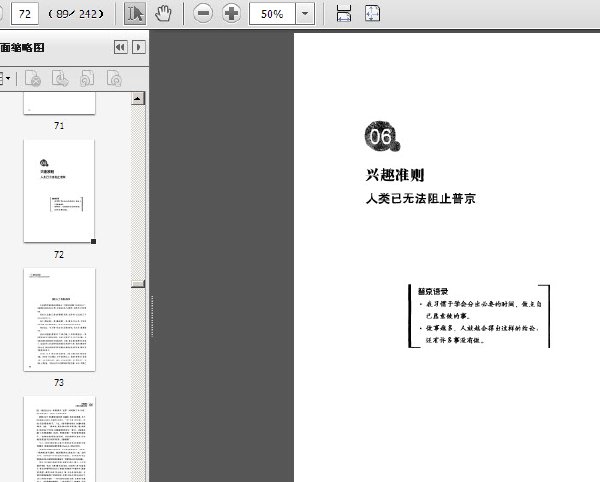Zoom out with the minus button
Image resolution: width=600 pixels, height=482 pixels.
[x=203, y=14]
